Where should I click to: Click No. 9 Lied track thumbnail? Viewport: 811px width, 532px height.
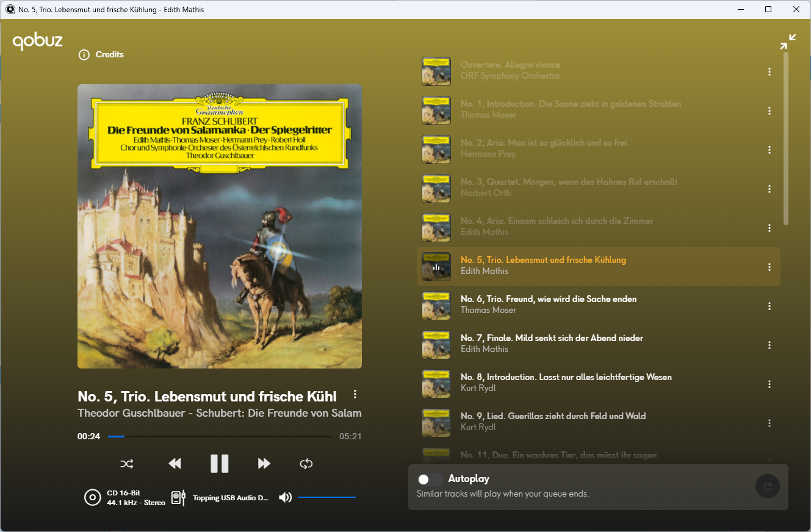(436, 423)
